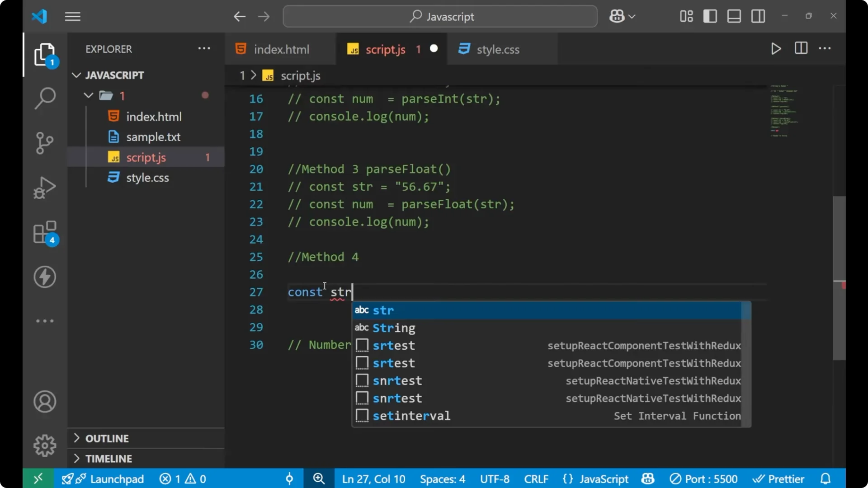This screenshot has height=488, width=868.
Task: Run the script with the play button
Action: click(x=776, y=49)
